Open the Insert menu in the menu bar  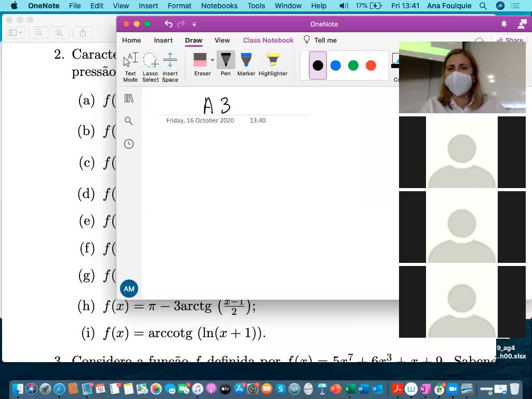tap(148, 6)
